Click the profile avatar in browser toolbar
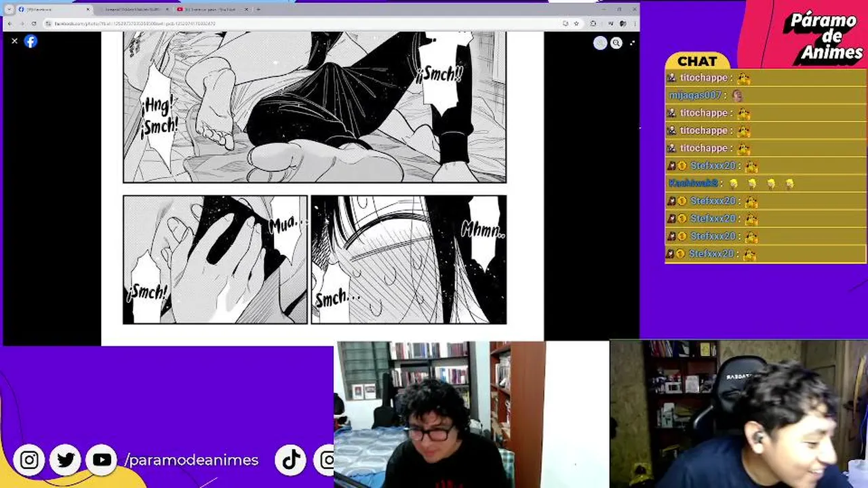This screenshot has width=868, height=488. click(623, 23)
